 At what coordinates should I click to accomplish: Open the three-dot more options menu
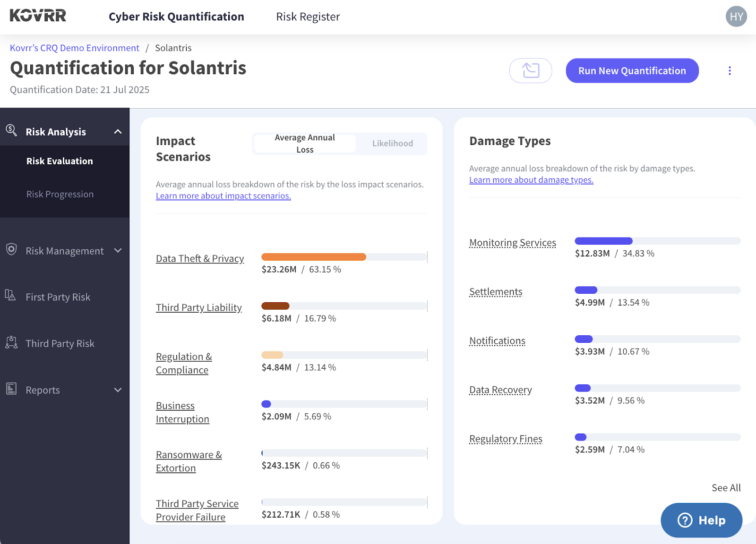coord(730,71)
